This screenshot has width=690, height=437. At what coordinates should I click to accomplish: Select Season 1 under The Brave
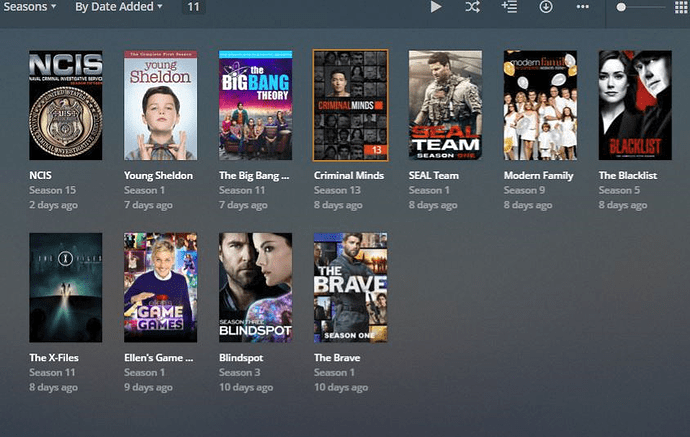334,372
